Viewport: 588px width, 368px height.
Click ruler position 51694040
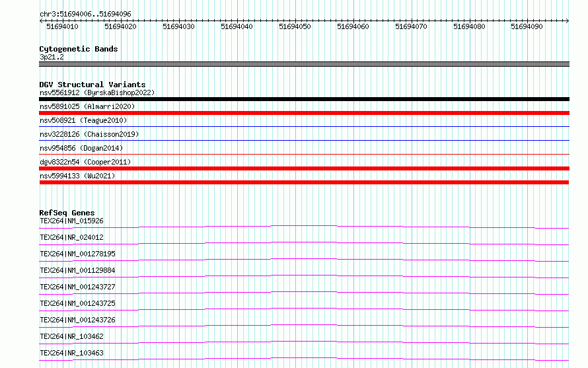[x=237, y=26]
